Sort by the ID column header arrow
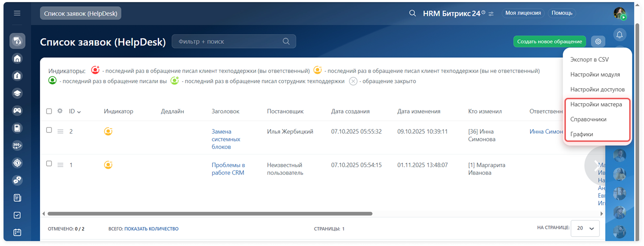Image resolution: width=644 pixels, height=246 pixels. click(79, 112)
